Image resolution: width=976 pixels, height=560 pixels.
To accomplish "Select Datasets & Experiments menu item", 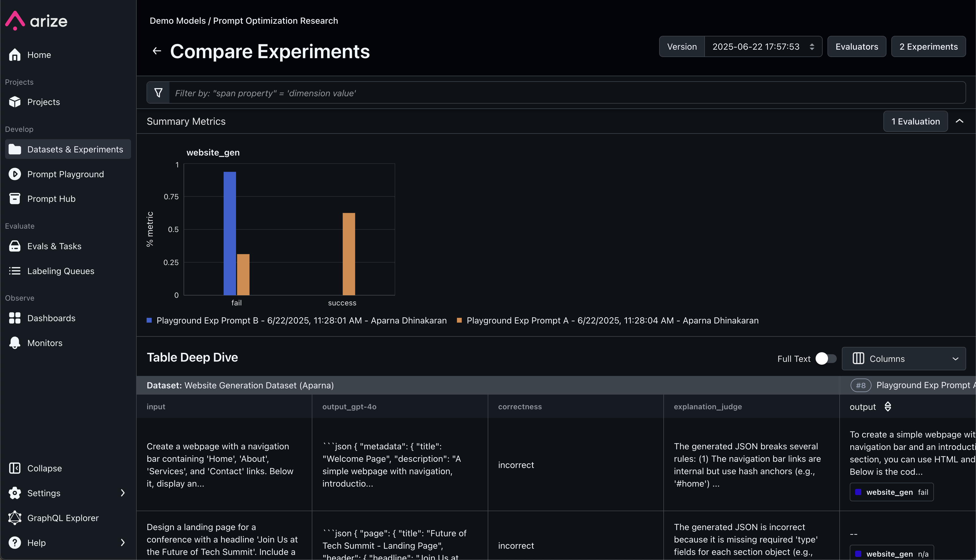I will pyautogui.click(x=68, y=149).
